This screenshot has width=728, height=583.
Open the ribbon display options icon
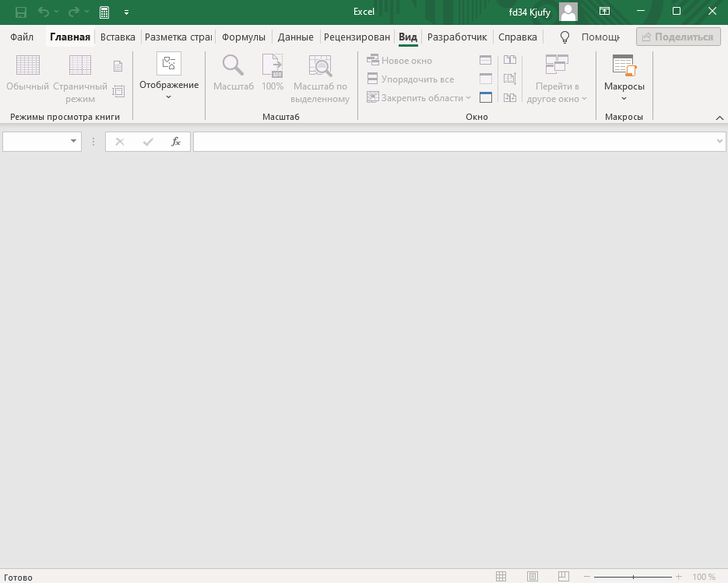604,12
